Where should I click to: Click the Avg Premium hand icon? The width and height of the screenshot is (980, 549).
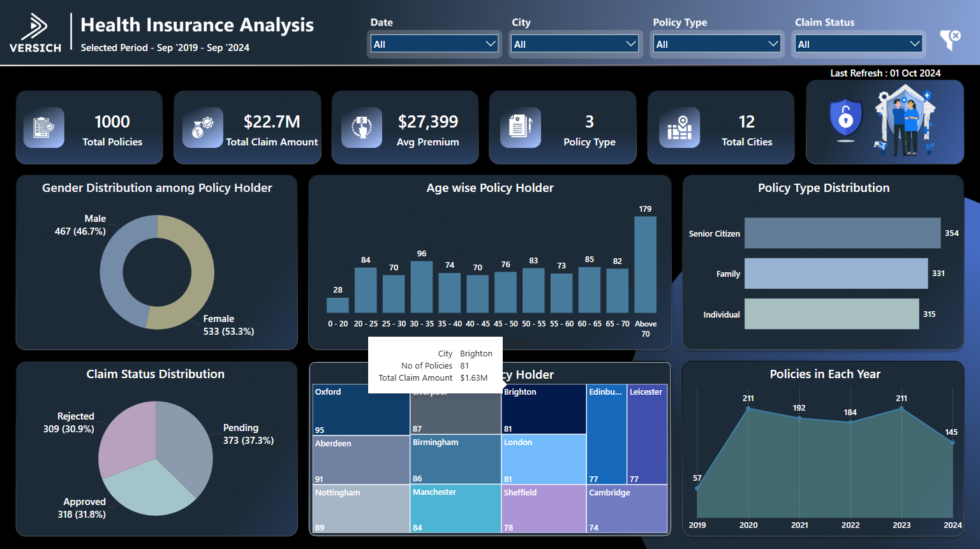(361, 127)
